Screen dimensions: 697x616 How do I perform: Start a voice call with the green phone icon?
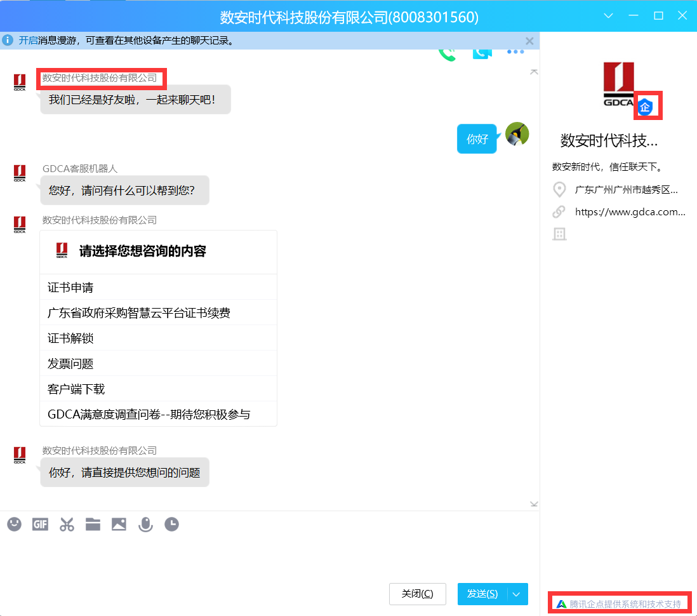(x=447, y=54)
